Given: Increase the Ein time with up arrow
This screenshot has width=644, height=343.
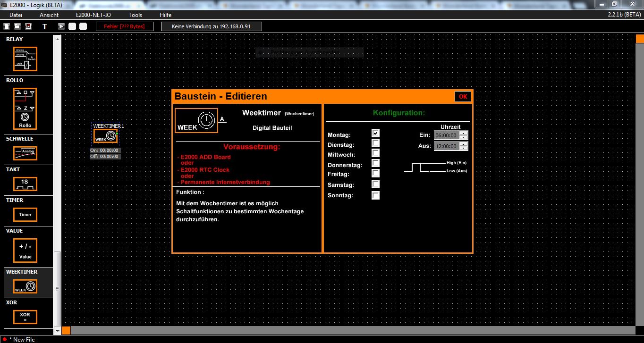Looking at the screenshot, I should [464, 133].
